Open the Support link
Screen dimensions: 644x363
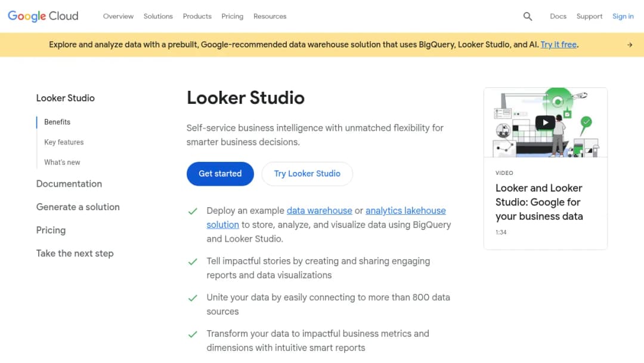(x=589, y=17)
